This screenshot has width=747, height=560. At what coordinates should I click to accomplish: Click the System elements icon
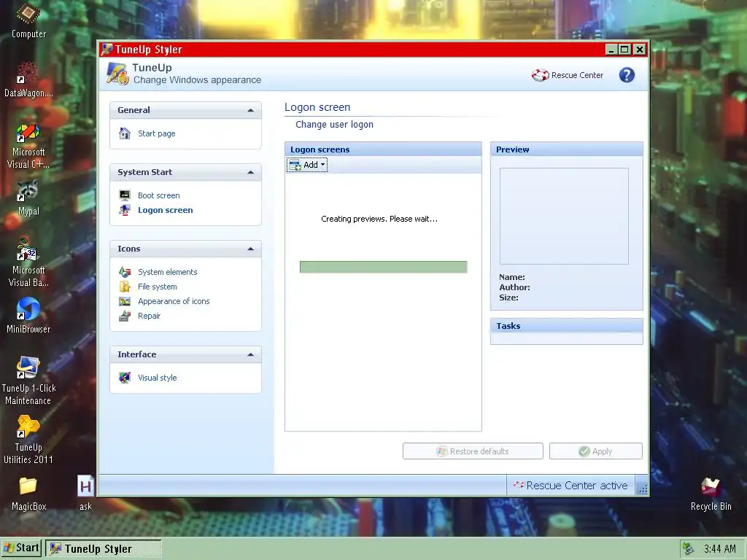coord(125,272)
